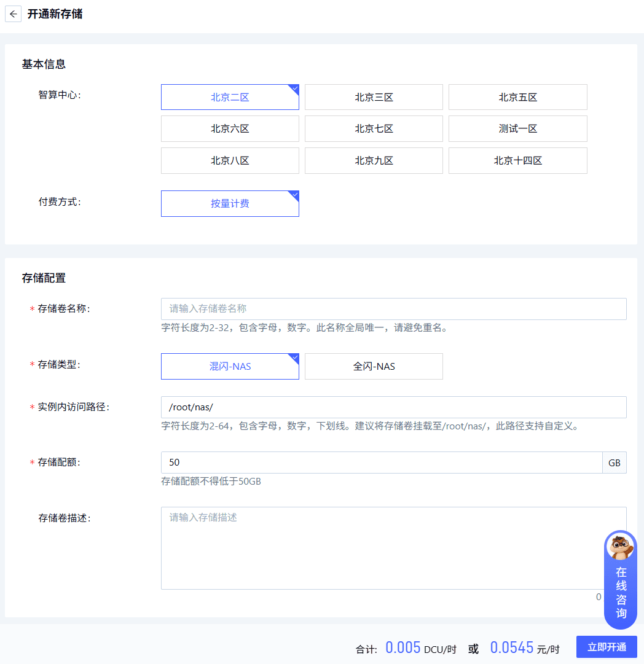This screenshot has height=664, width=644.
Task: Open the 在线咨询 mascot chat widget
Action: coord(620,579)
